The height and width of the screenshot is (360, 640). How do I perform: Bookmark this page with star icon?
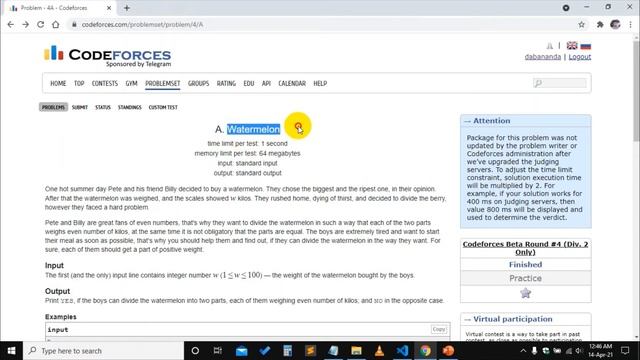pos(581,24)
